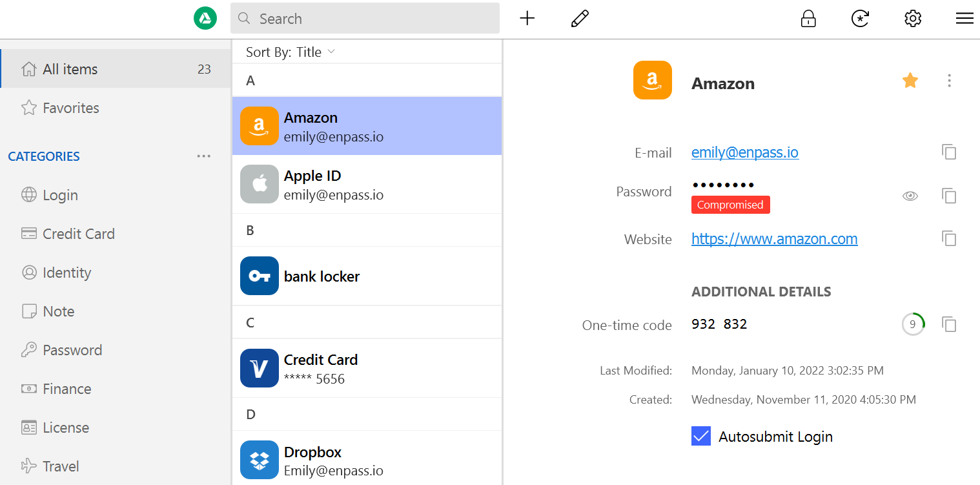This screenshot has width=980, height=485.
Task: Uncheck the Autosubmit Login checkbox
Action: (701, 437)
